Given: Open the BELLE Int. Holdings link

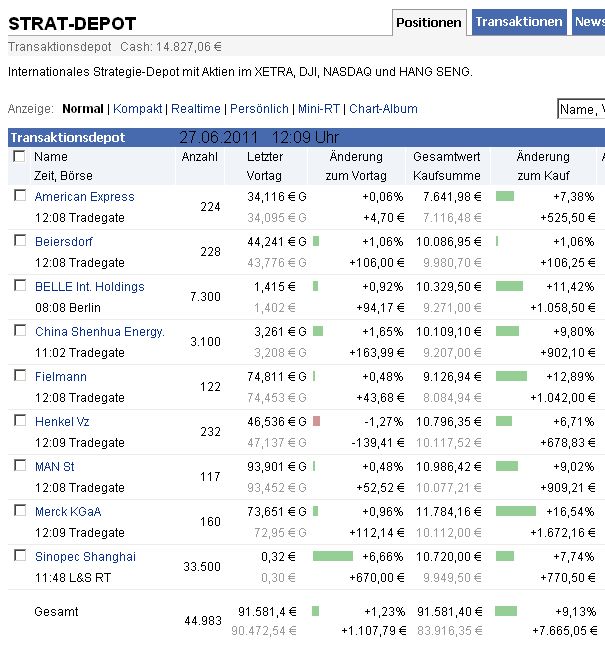Looking at the screenshot, I should point(89,287).
